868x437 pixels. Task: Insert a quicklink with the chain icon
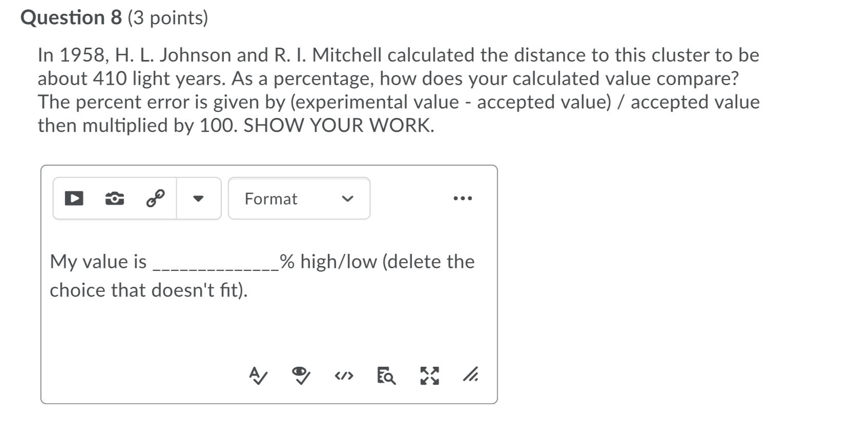click(x=155, y=198)
